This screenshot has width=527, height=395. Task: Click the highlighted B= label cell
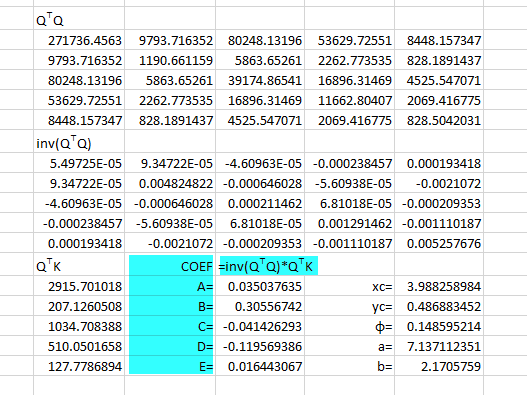click(171, 307)
